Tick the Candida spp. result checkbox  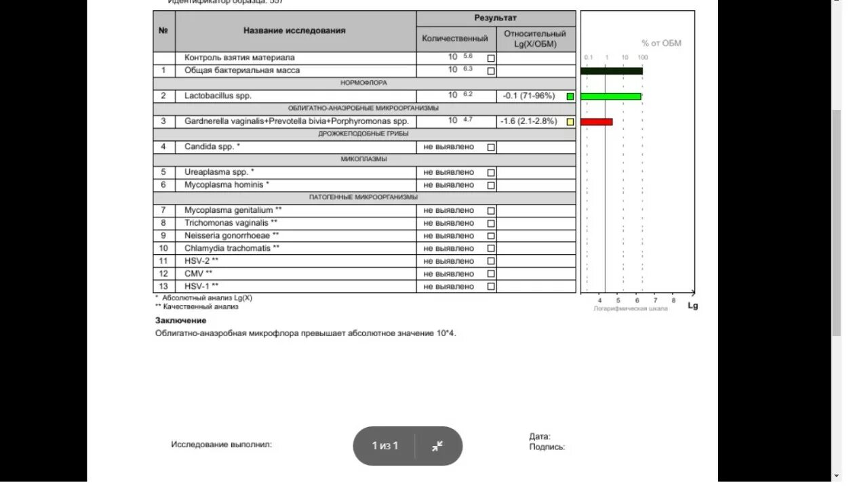(x=491, y=147)
